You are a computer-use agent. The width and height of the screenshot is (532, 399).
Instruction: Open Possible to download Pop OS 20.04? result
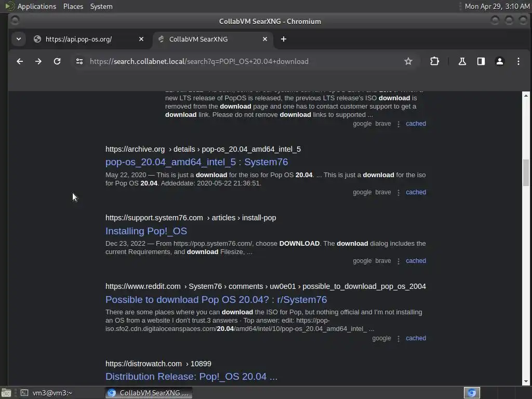pyautogui.click(x=216, y=300)
